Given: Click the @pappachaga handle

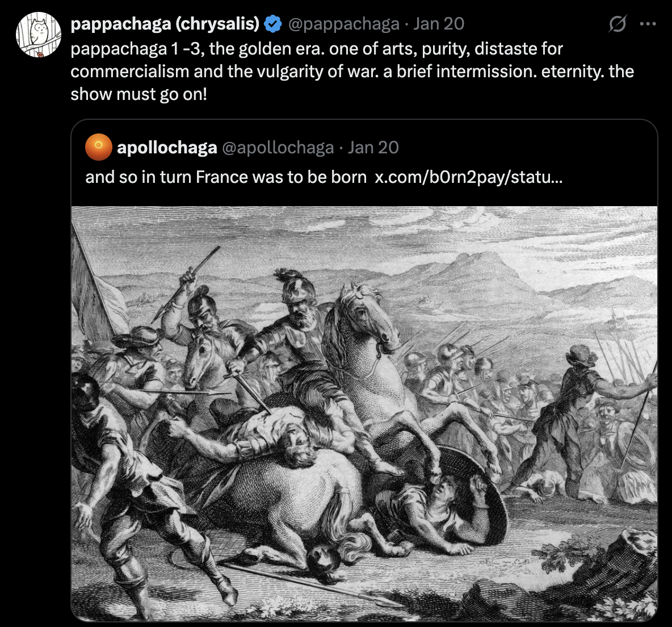Looking at the screenshot, I should coord(344,24).
